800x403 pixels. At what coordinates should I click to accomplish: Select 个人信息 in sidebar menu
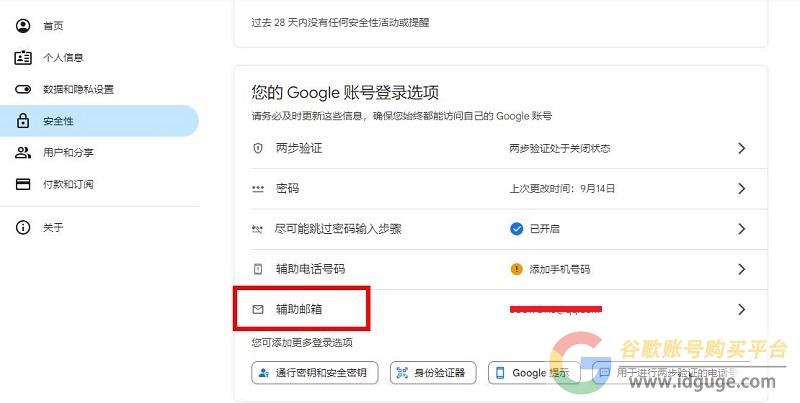[63, 58]
